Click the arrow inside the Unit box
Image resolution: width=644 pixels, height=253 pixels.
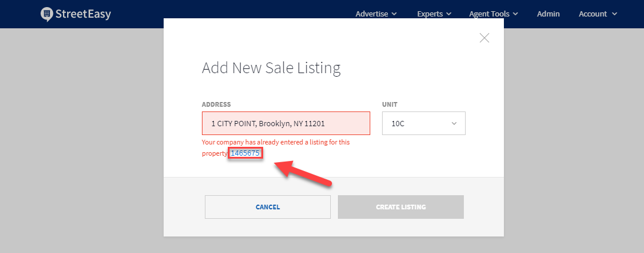tap(454, 124)
